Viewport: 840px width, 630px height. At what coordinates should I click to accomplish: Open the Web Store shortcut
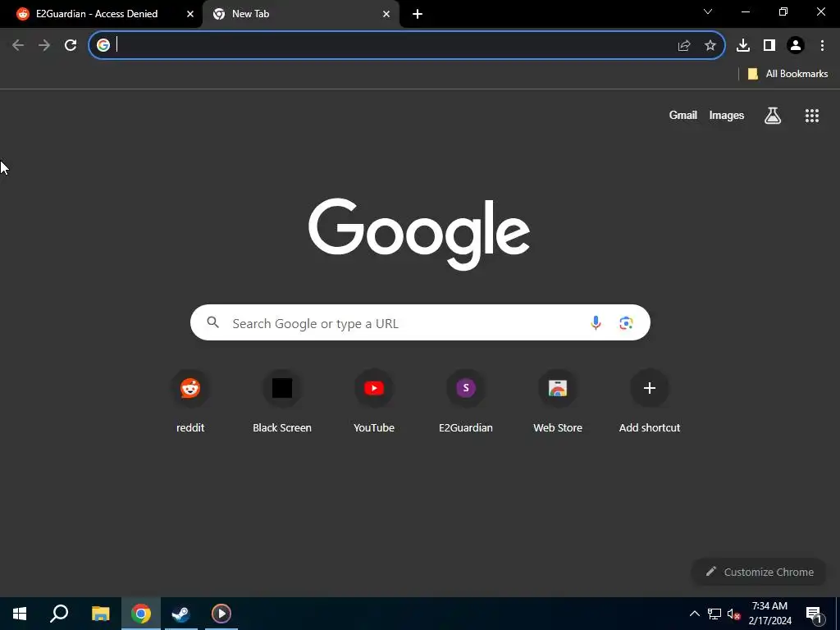558,401
